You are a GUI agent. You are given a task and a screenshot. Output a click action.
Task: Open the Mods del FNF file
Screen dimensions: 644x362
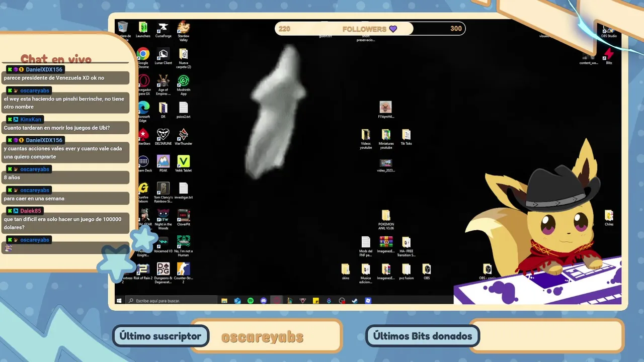pos(366,246)
